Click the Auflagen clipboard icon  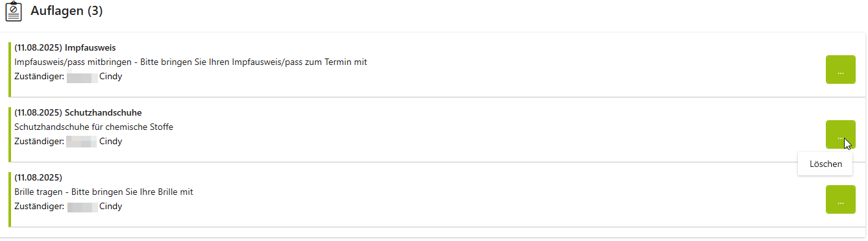coord(14,12)
